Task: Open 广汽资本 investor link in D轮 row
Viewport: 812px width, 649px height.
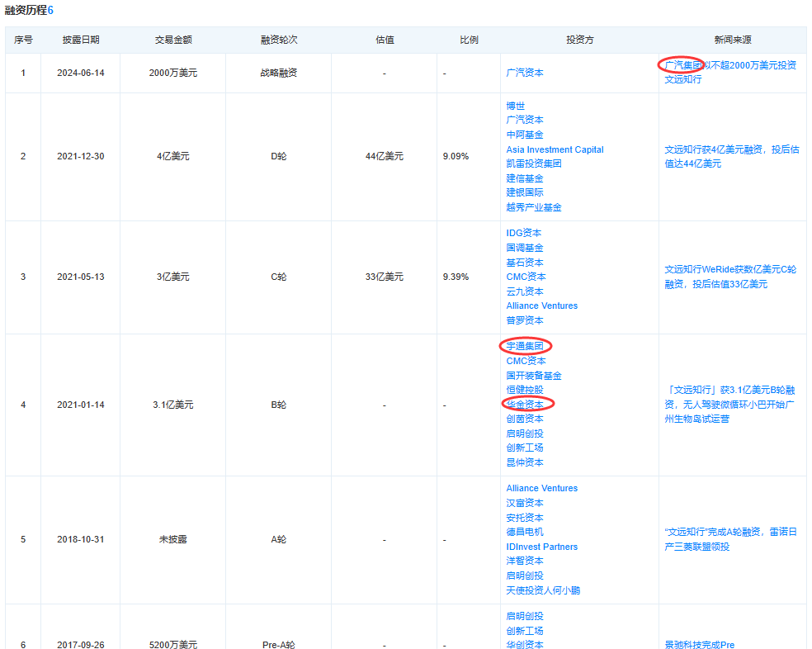Action: tap(525, 120)
